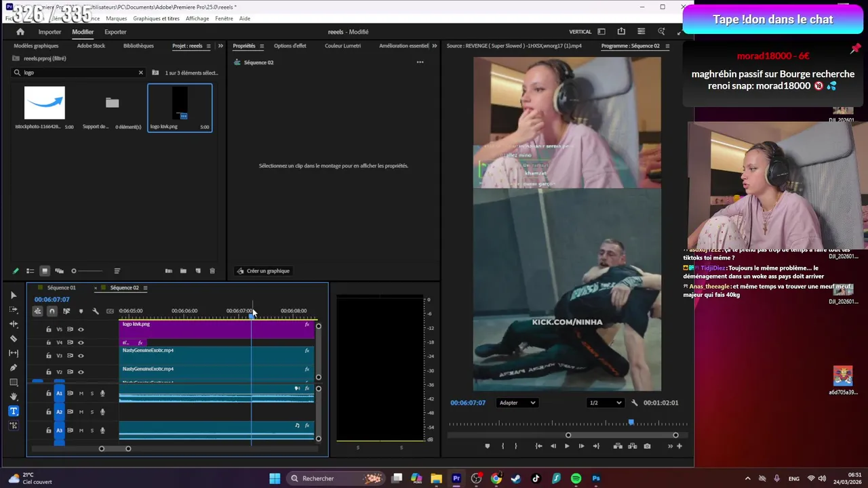Hide track V5 with eye icon
Viewport: 868px width, 488px height.
[81, 329]
